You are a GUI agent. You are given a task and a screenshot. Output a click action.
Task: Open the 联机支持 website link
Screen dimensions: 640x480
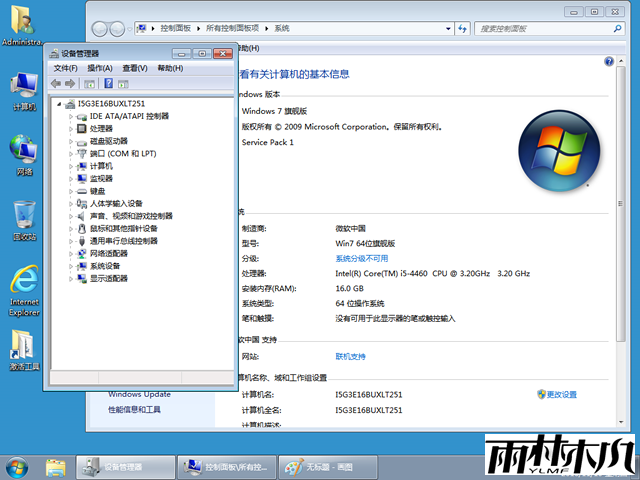[x=350, y=357]
